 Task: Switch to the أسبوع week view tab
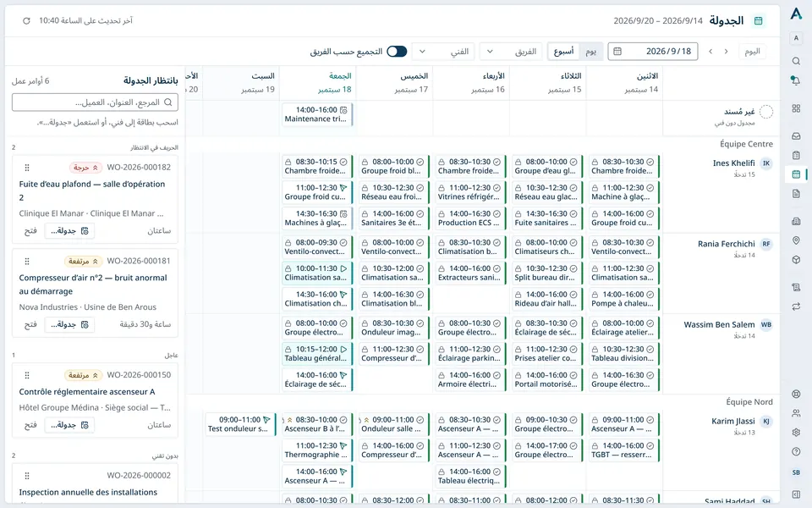(x=563, y=52)
